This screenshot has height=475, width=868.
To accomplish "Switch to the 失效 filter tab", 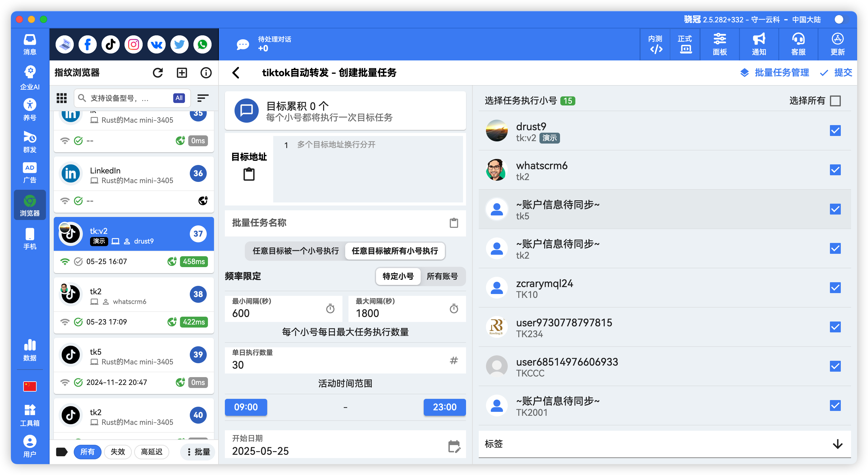I will click(x=118, y=452).
